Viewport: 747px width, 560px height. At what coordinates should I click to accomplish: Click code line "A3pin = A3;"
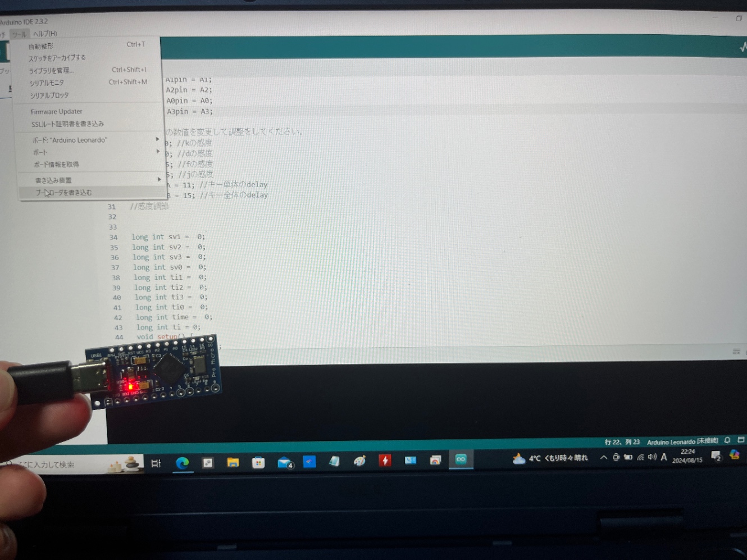190,112
